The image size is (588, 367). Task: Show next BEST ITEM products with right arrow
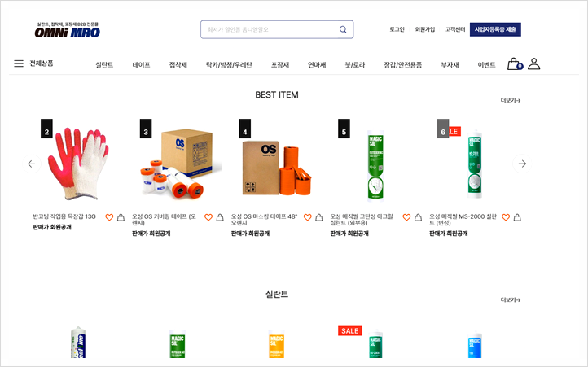click(522, 164)
